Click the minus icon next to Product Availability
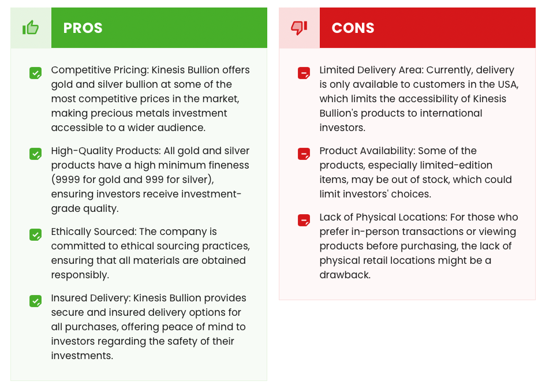Viewport: 553px width, 392px height. pos(304,154)
